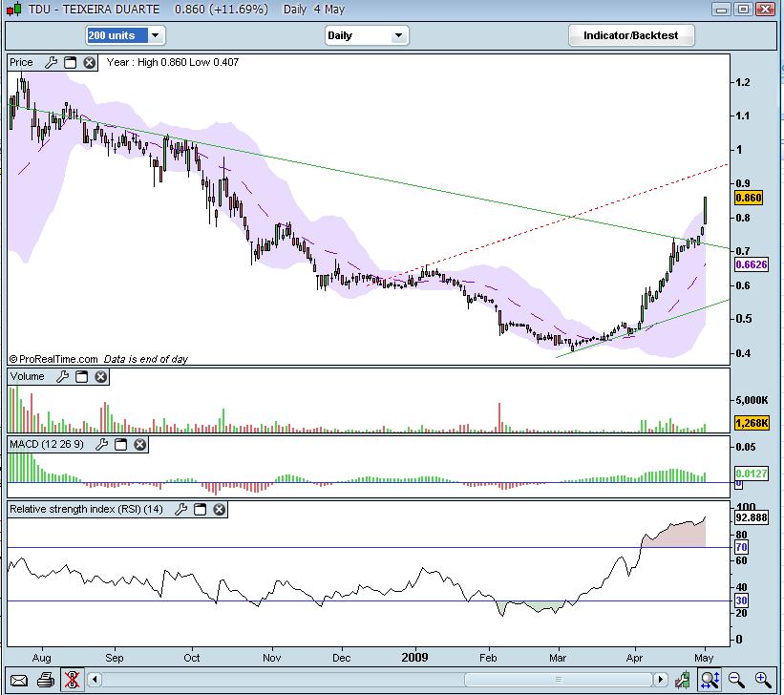Close the Price panel with X icon
The width and height of the screenshot is (784, 695).
pyautogui.click(x=89, y=62)
